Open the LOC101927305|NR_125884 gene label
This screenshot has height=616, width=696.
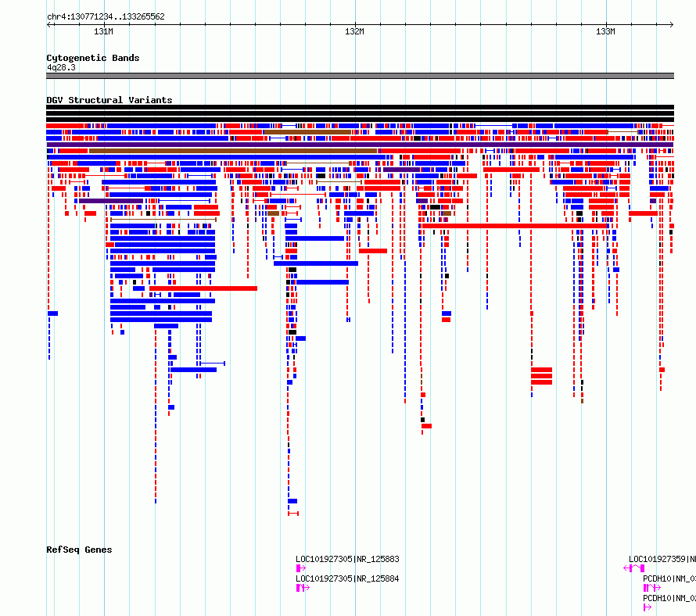pyautogui.click(x=347, y=578)
